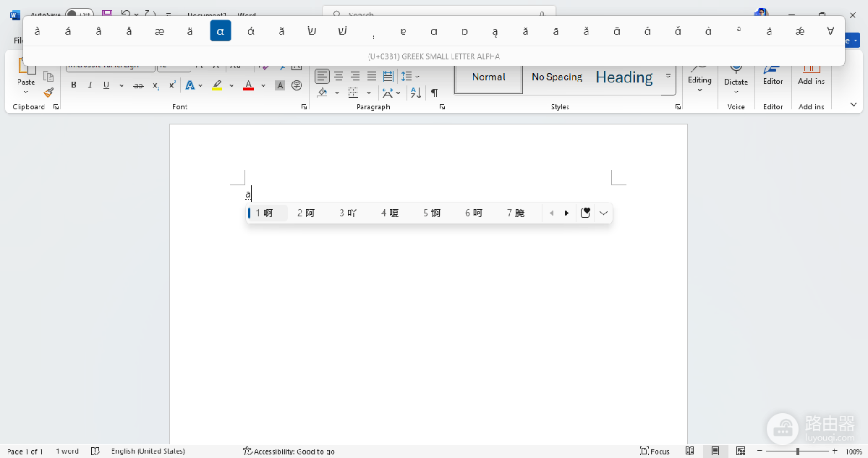
Task: Open the underline style dropdown arrow
Action: tap(122, 85)
